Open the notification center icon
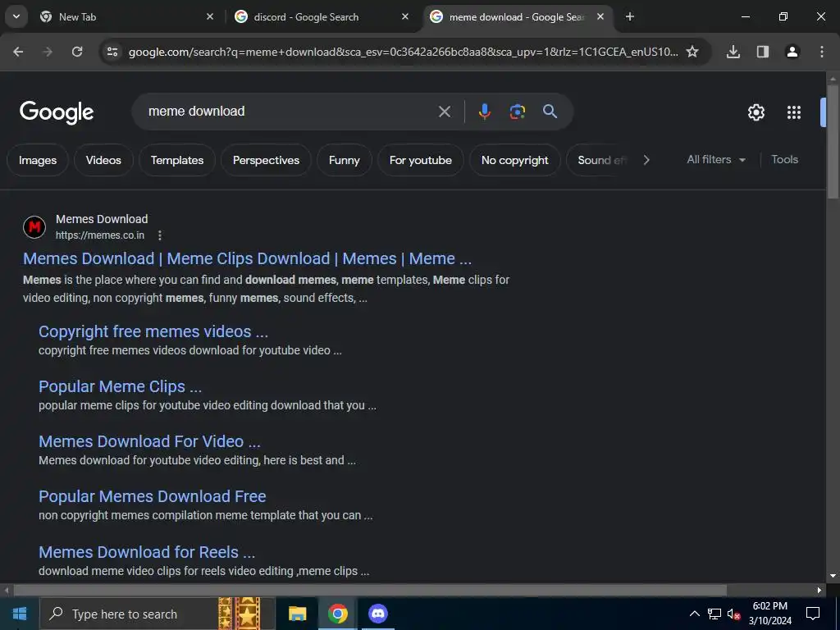 (813, 614)
